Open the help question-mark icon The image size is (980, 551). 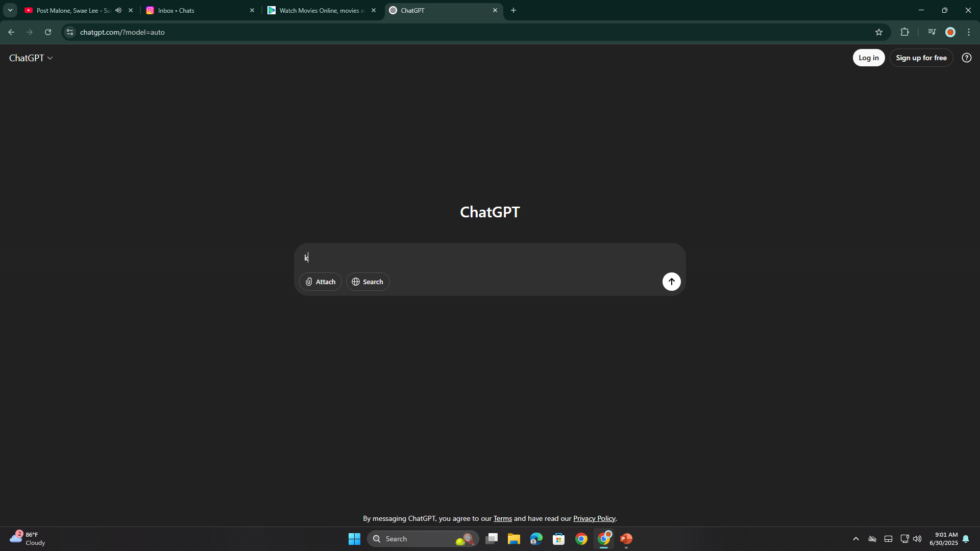pyautogui.click(x=966, y=58)
